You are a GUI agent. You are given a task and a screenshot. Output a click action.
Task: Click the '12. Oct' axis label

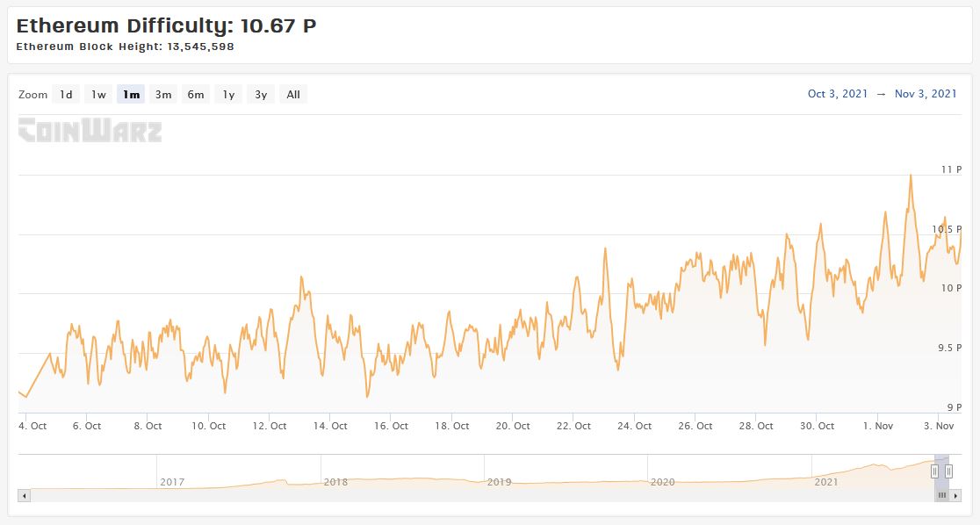pyautogui.click(x=270, y=426)
